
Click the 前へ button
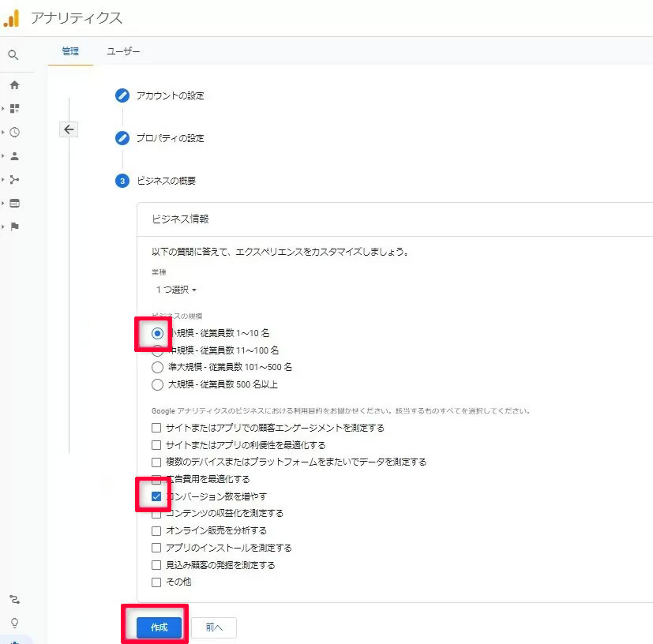[214, 627]
